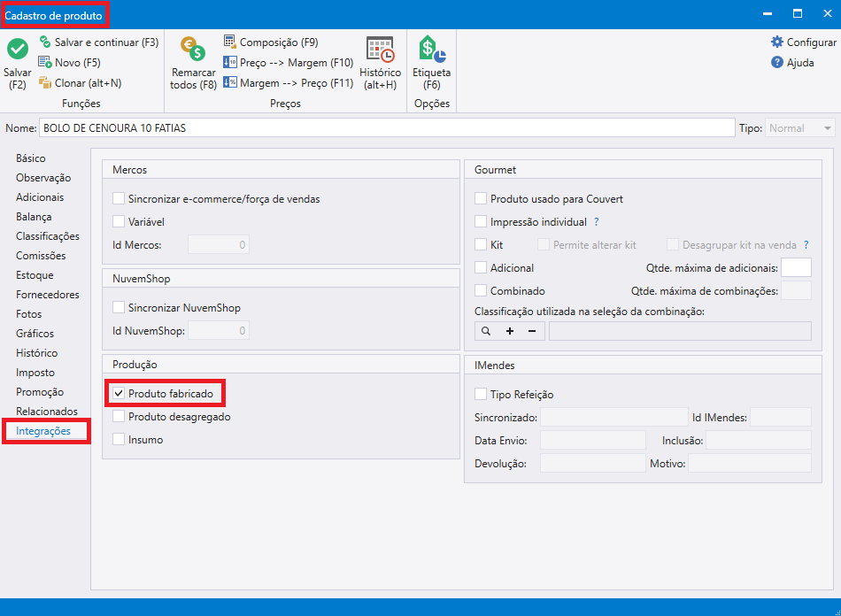
Task: Open Composição (F9)
Action: [272, 42]
